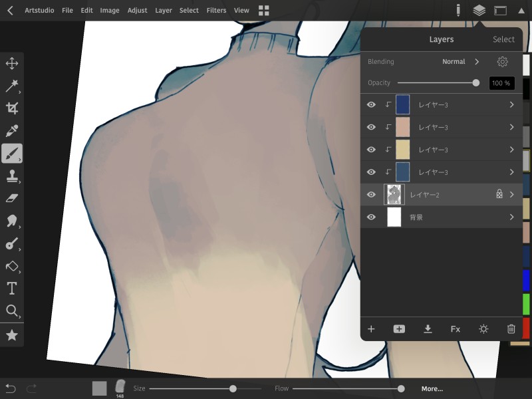
Task: Open the Adjust menu
Action: pyautogui.click(x=137, y=11)
